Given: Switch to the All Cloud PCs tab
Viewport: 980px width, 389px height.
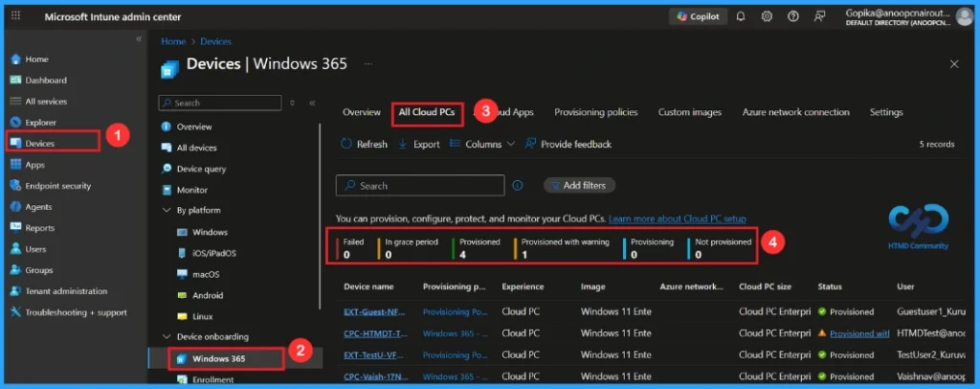Looking at the screenshot, I should point(427,112).
